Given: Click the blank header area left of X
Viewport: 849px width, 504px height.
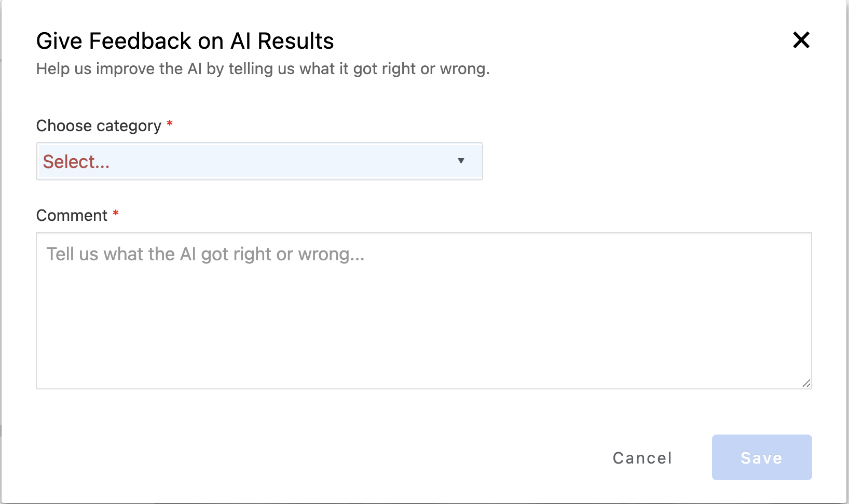Looking at the screenshot, I should point(571,41).
